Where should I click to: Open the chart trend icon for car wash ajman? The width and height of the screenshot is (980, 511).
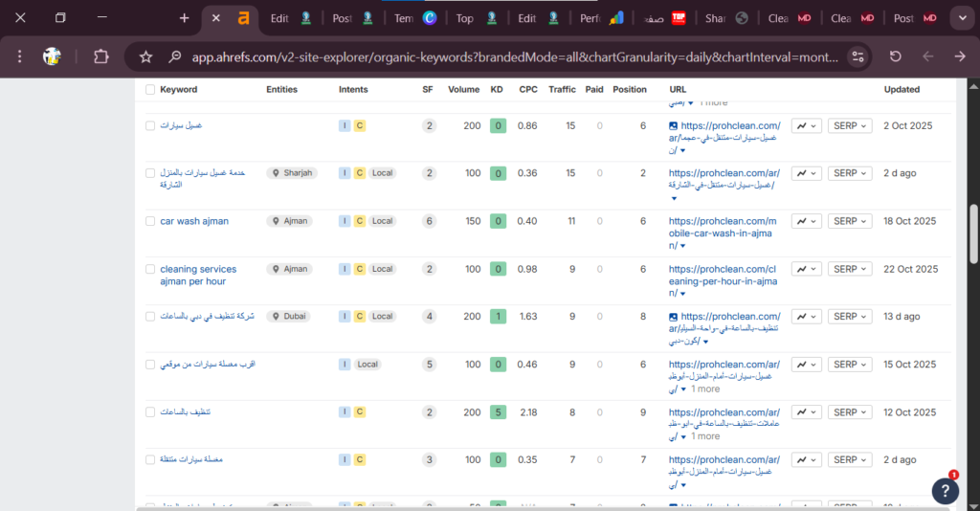coord(807,221)
